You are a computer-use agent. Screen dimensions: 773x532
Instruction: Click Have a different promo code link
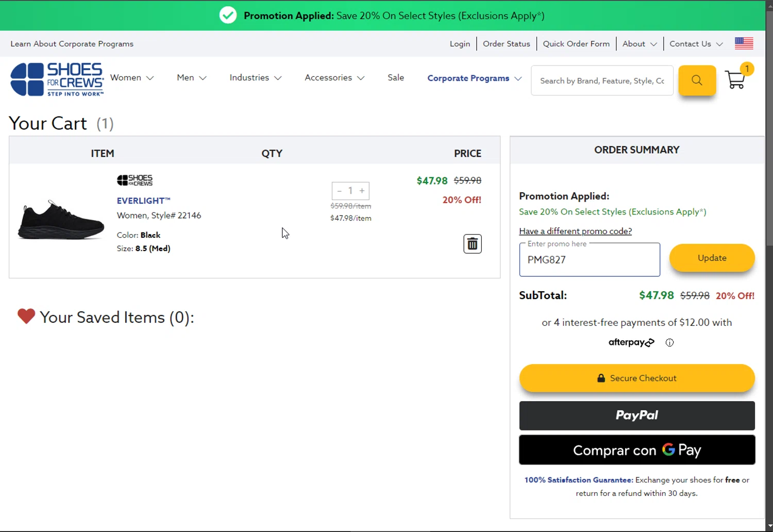(x=575, y=231)
